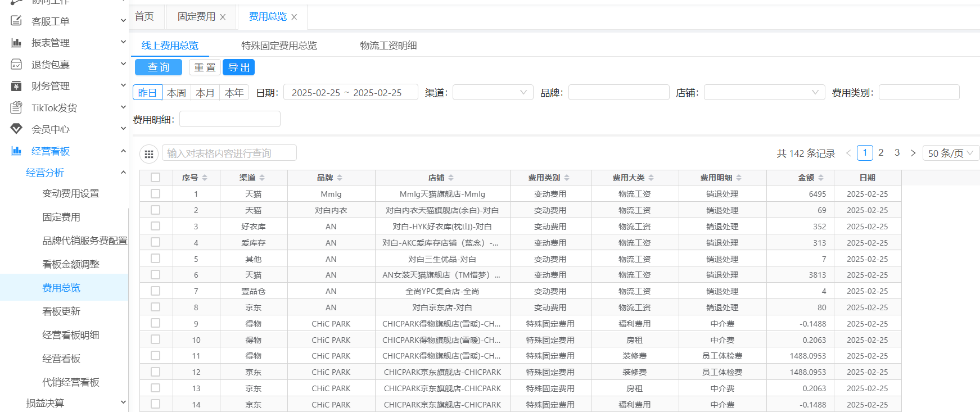
Task: Switch to 特殊固定费用总览 tab
Action: click(x=279, y=46)
